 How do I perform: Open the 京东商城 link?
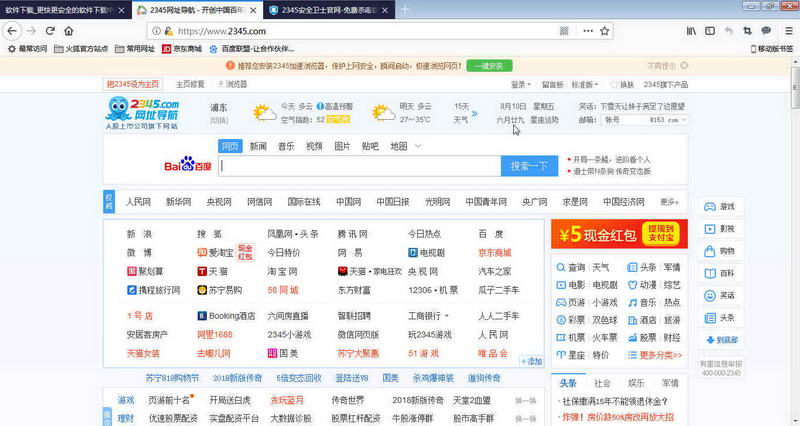pyautogui.click(x=495, y=253)
